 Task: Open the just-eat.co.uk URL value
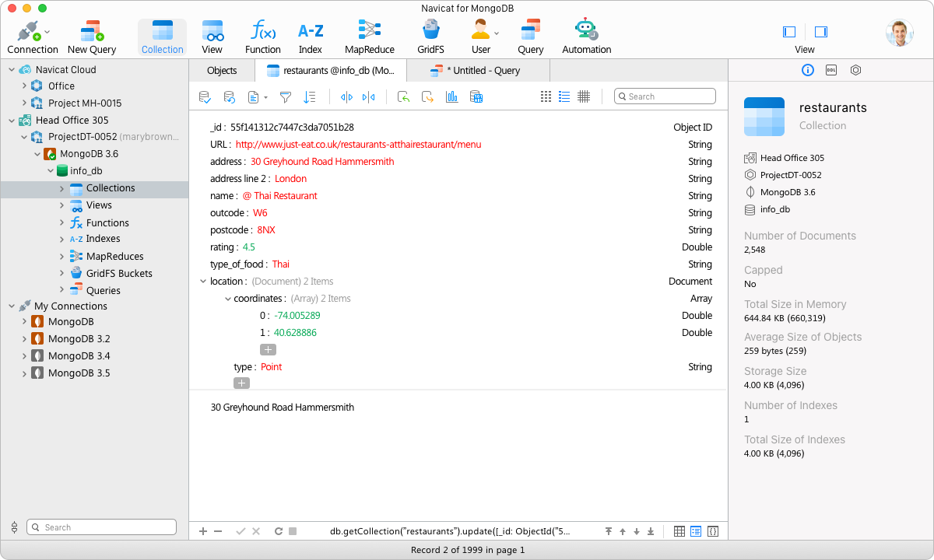tap(358, 145)
